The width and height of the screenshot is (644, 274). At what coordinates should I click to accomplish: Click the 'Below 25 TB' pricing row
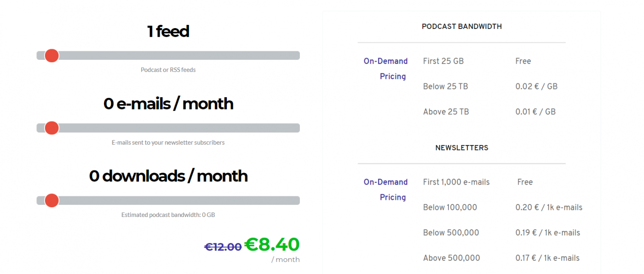[x=490, y=87]
